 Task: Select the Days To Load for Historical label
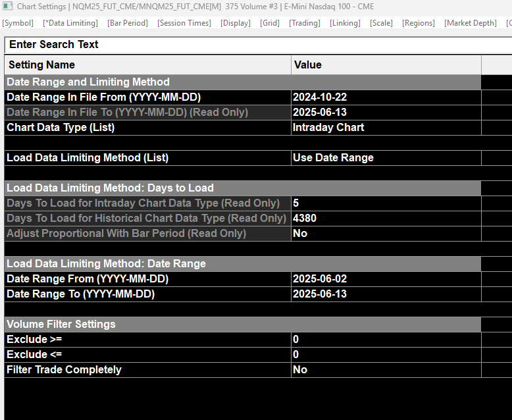tap(148, 218)
